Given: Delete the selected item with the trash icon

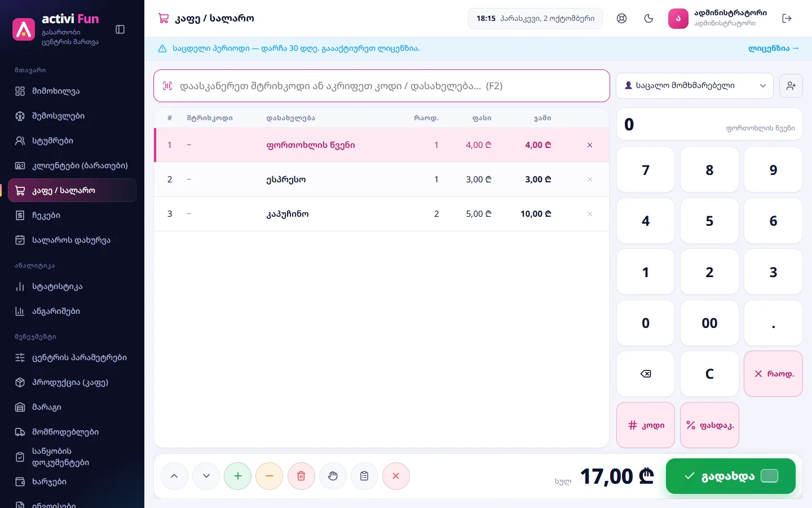Looking at the screenshot, I should point(301,476).
